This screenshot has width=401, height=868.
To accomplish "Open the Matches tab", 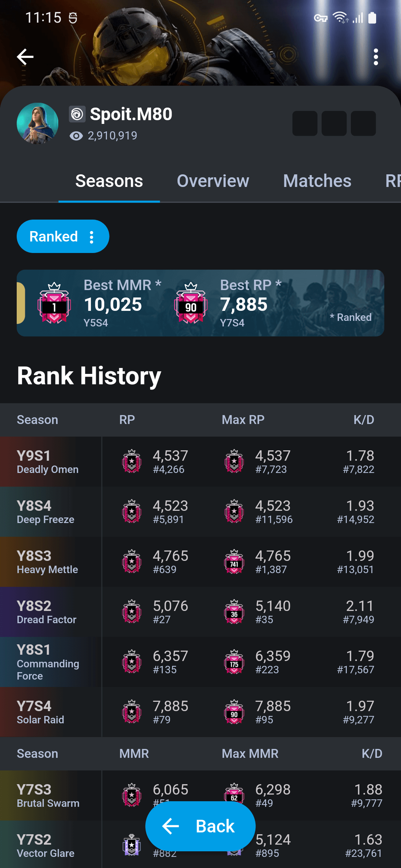I will (317, 181).
